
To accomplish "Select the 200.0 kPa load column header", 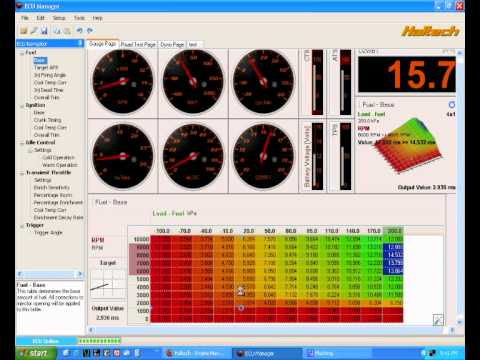I will (x=394, y=231).
